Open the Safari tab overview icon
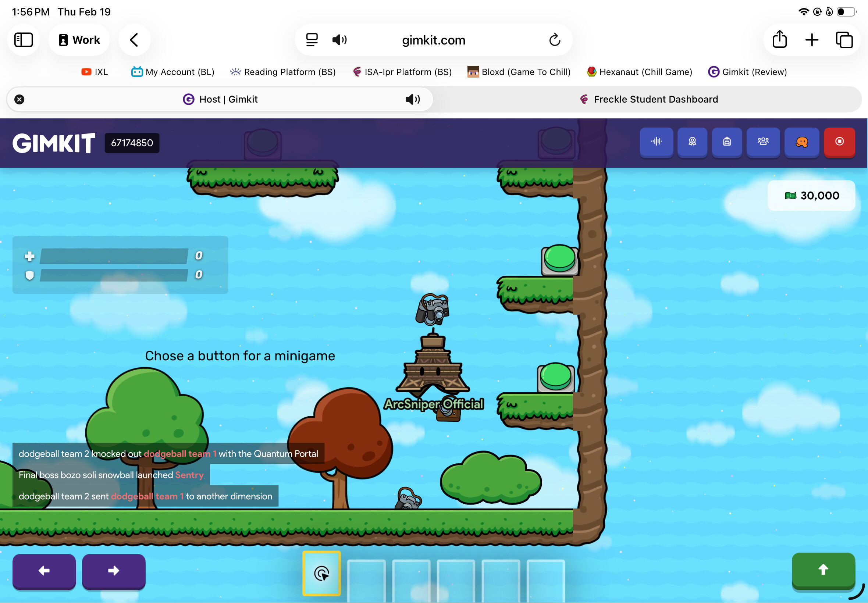Screen dimensions: 868x603 pyautogui.click(x=844, y=40)
